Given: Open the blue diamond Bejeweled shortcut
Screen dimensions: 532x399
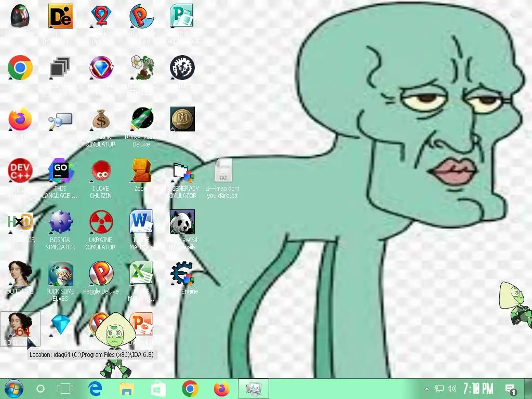Looking at the screenshot, I should 60,325.
